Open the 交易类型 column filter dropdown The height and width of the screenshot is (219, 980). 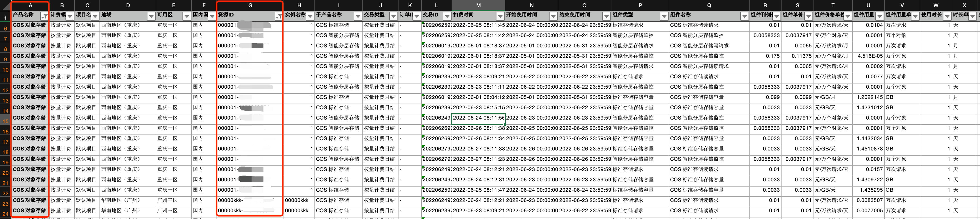pos(394,16)
